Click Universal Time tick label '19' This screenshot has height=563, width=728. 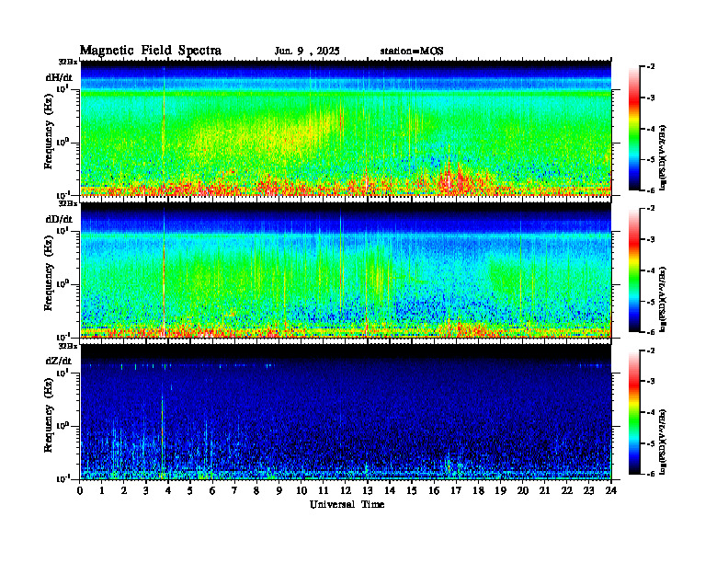click(x=500, y=490)
